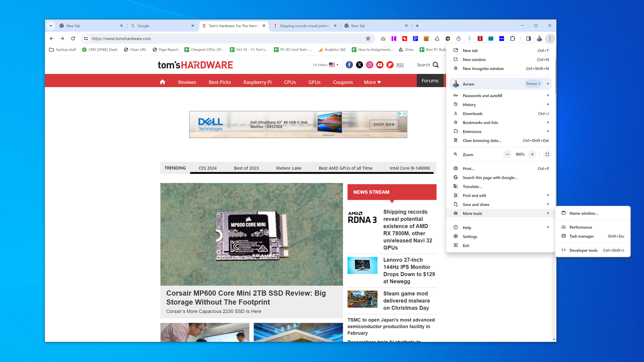This screenshot has height=362, width=644.
Task: Open the side panel icon
Action: pyautogui.click(x=528, y=39)
